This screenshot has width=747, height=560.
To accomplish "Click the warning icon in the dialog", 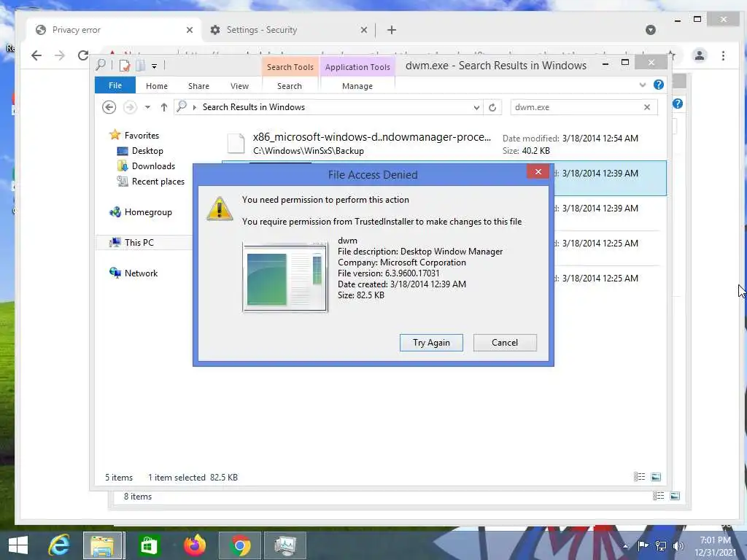I will pos(219,209).
